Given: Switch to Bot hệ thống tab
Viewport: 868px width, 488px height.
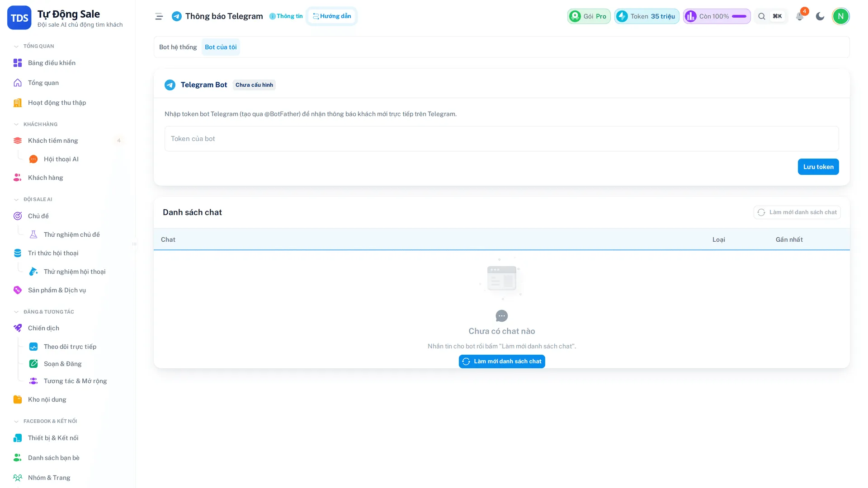Looking at the screenshot, I should coord(178,47).
